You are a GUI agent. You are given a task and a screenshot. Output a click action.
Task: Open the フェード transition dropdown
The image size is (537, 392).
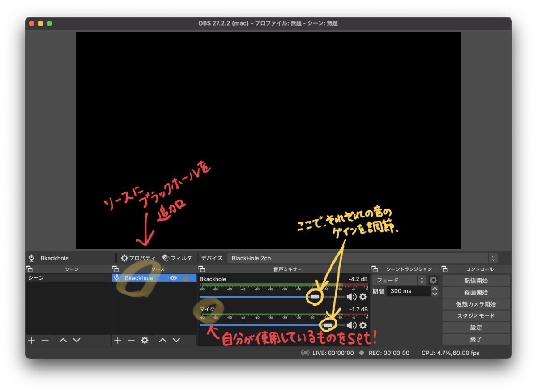[399, 280]
